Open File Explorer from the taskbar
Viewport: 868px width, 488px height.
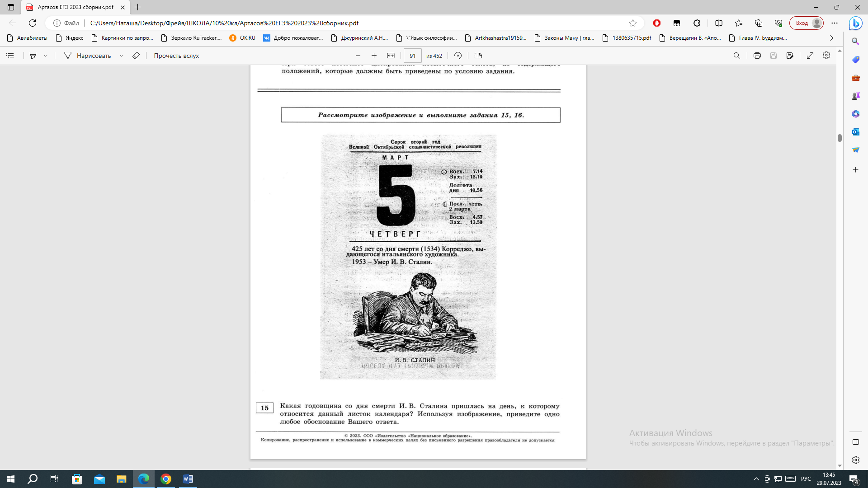point(121,479)
